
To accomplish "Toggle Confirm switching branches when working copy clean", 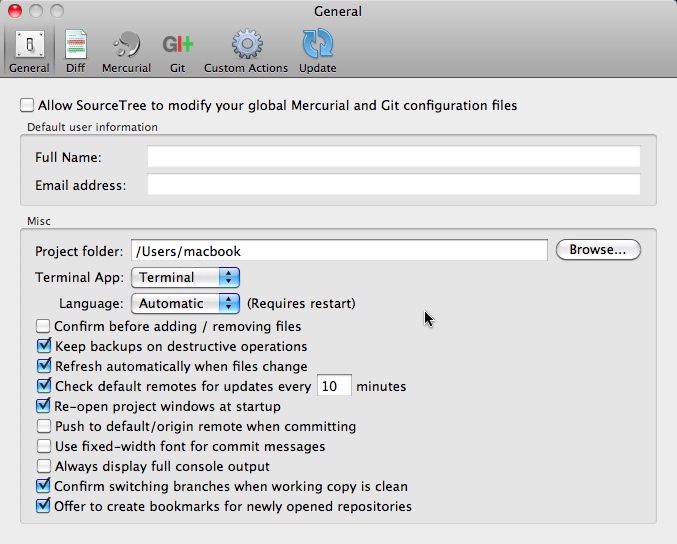I will 43,486.
